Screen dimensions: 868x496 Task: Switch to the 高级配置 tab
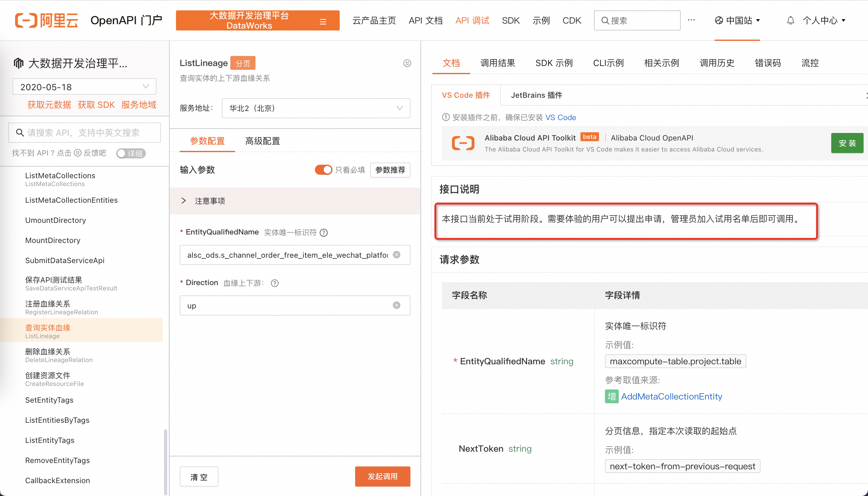coord(262,141)
